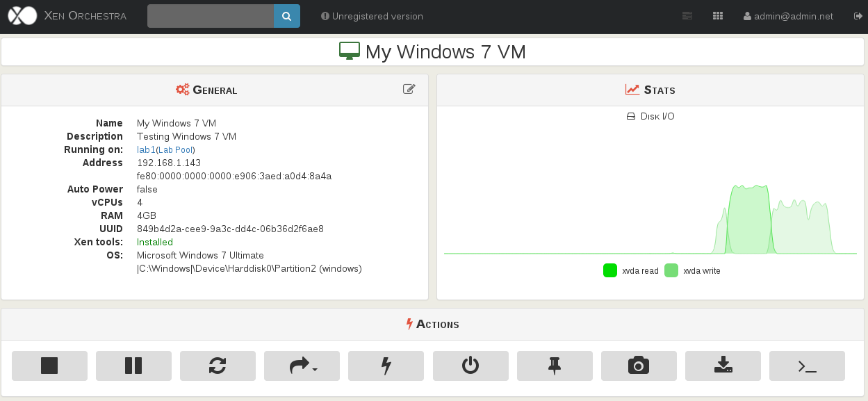Open the migrate VM dropdown
Image resolution: width=868 pixels, height=401 pixels.
coord(302,366)
